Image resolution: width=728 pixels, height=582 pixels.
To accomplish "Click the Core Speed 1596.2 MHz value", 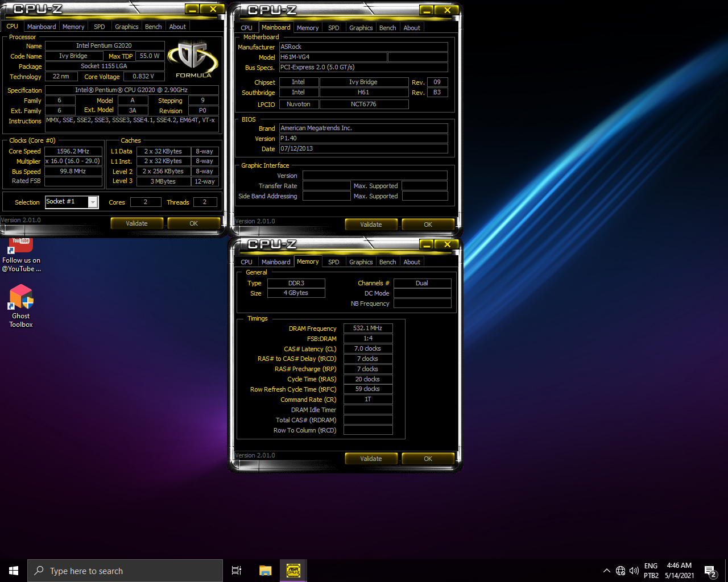I will click(73, 151).
